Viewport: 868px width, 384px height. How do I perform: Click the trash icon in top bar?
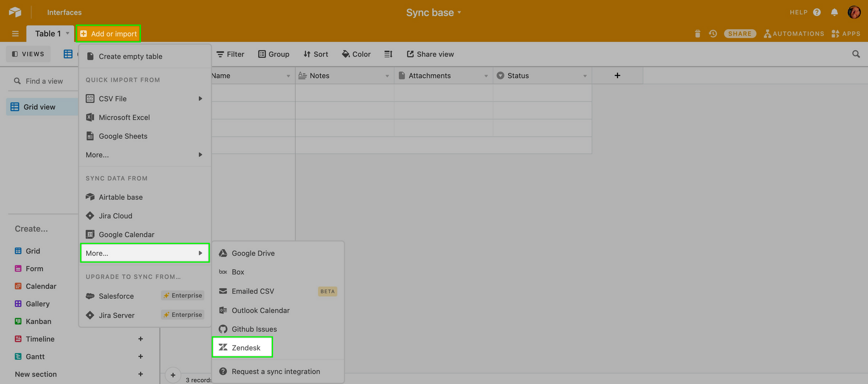(697, 33)
